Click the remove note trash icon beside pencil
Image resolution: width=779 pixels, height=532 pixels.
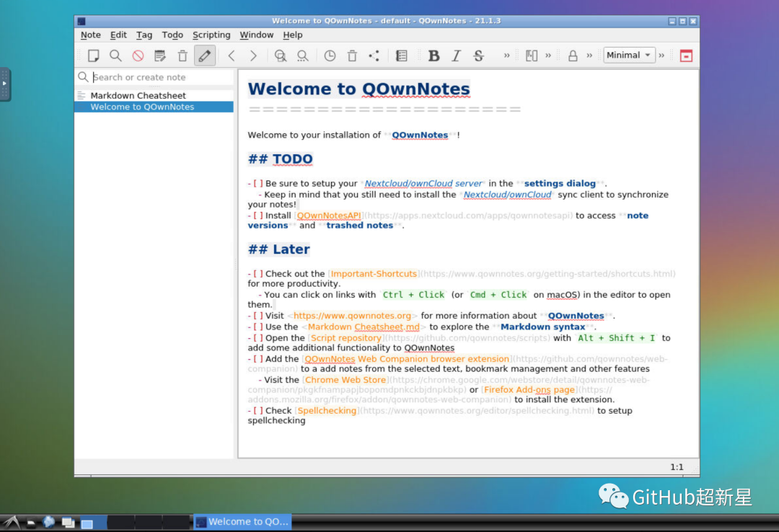pos(182,56)
